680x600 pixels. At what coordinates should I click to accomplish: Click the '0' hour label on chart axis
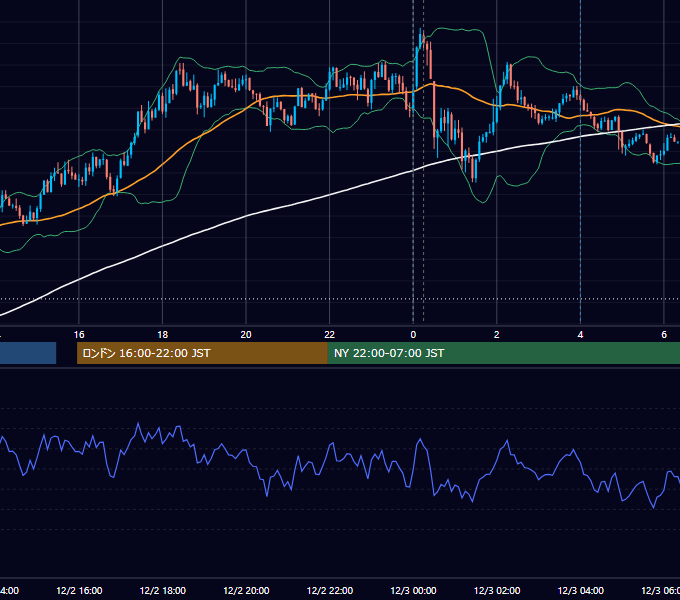click(413, 335)
